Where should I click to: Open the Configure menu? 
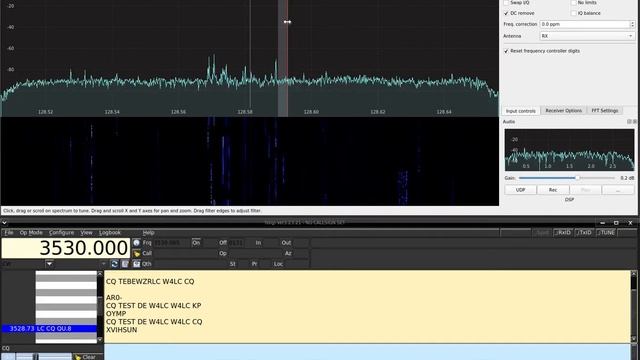coord(61,233)
